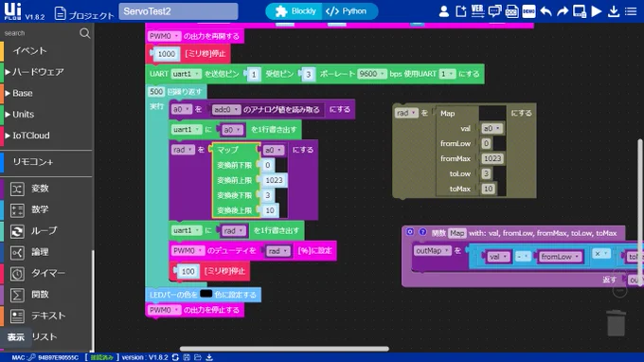Open the device file manager icon
Image resolution: width=644 pixels, height=362 pixels.
pos(580,11)
